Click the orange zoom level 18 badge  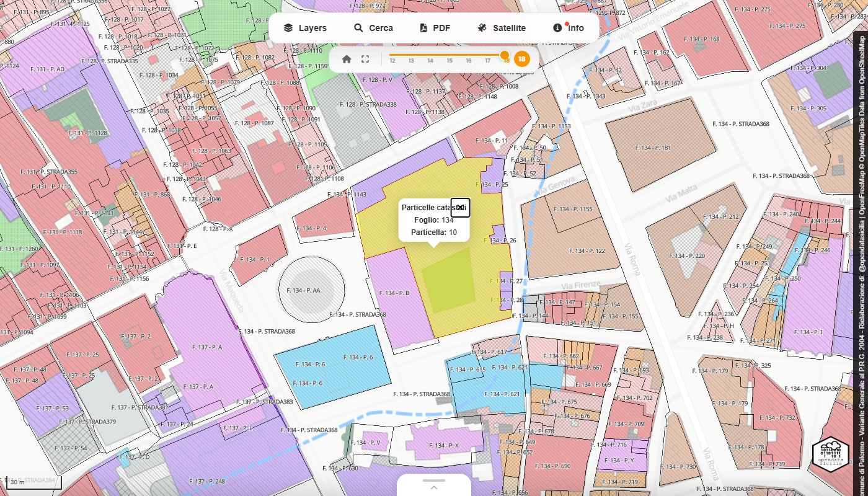point(522,59)
